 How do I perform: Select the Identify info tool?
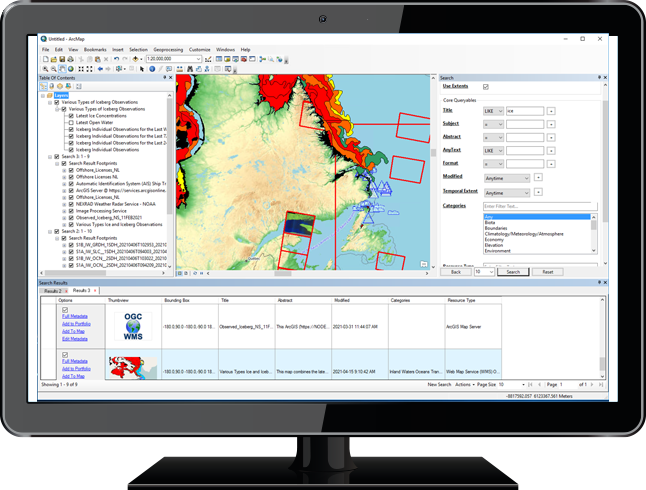click(152, 69)
